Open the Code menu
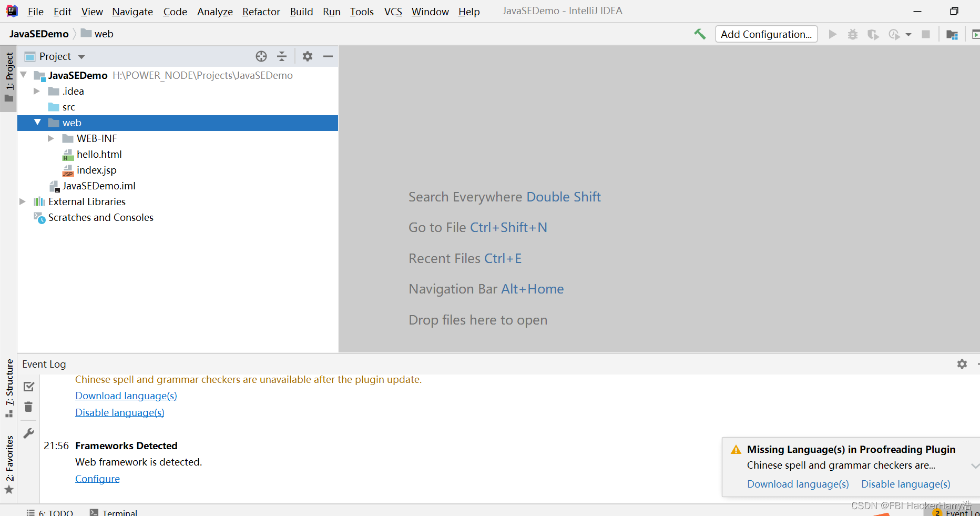 pos(175,11)
